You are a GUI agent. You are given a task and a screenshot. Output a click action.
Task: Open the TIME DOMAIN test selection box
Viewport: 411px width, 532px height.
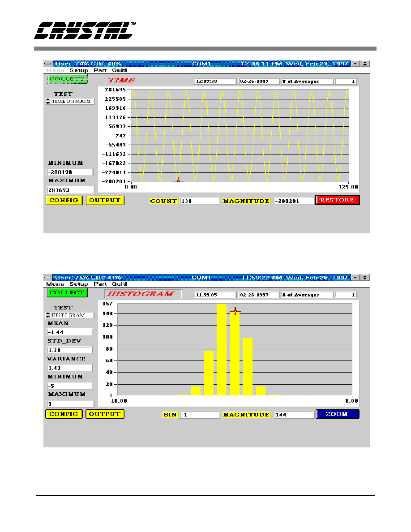click(x=72, y=102)
